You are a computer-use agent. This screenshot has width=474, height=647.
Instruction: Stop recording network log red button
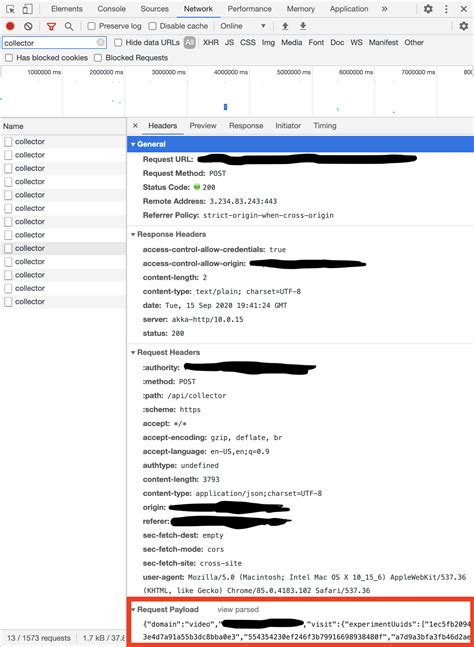[x=10, y=26]
